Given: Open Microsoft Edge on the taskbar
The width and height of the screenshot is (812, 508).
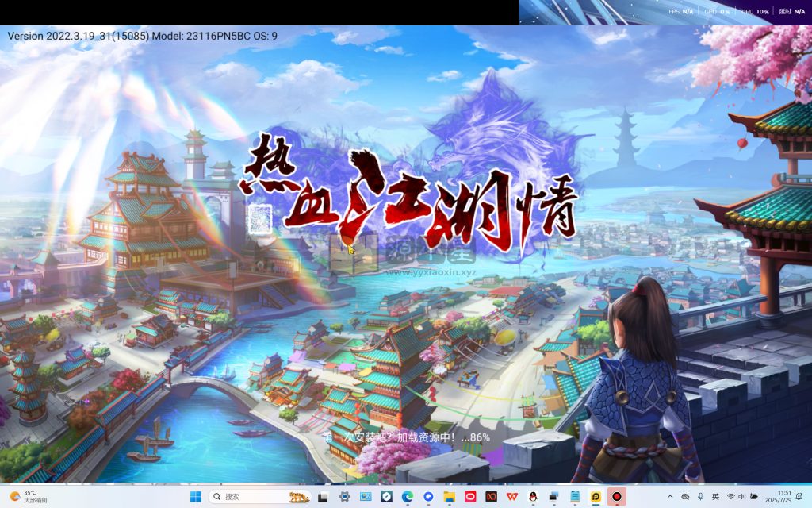Looking at the screenshot, I should tap(406, 496).
